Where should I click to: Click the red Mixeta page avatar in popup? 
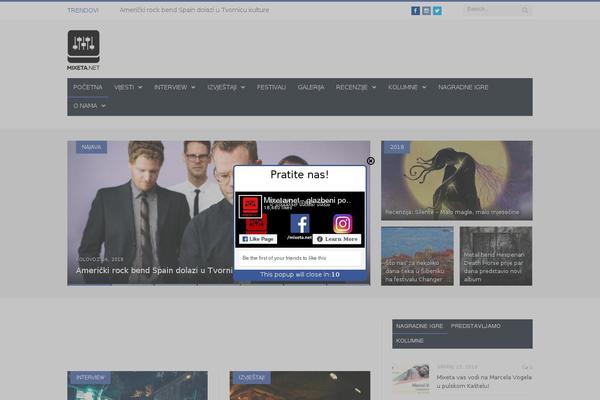[250, 206]
